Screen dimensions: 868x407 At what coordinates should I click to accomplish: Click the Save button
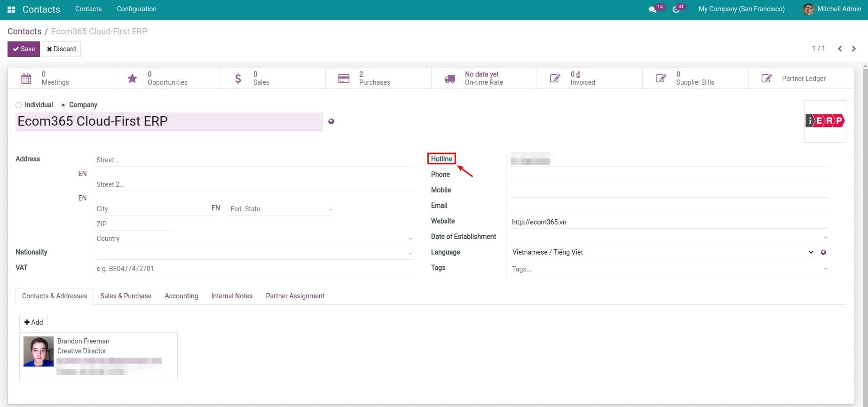(24, 49)
